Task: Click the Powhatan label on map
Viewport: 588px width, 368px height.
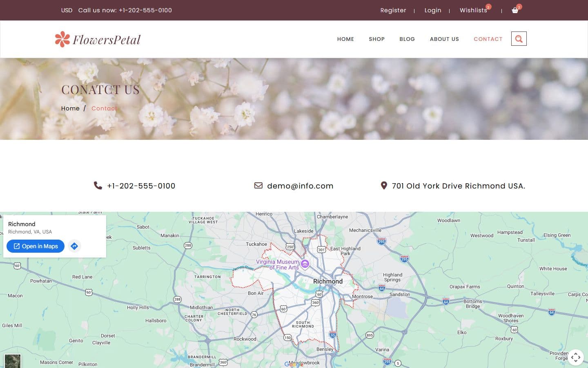Action: [x=41, y=281]
